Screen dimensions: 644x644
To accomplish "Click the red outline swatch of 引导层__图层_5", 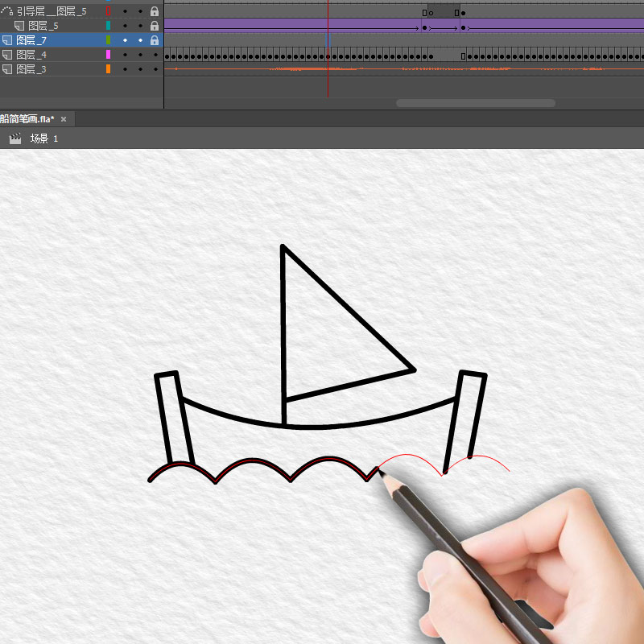I will tap(109, 11).
